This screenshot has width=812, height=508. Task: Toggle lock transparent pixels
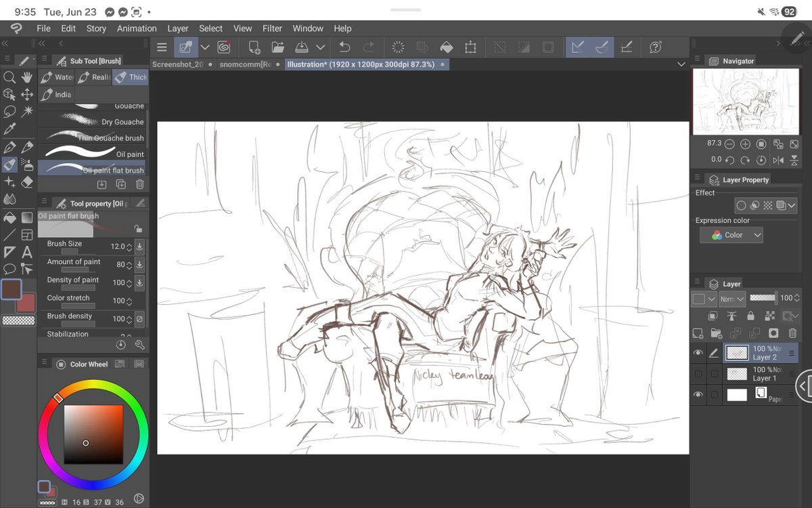[769, 316]
